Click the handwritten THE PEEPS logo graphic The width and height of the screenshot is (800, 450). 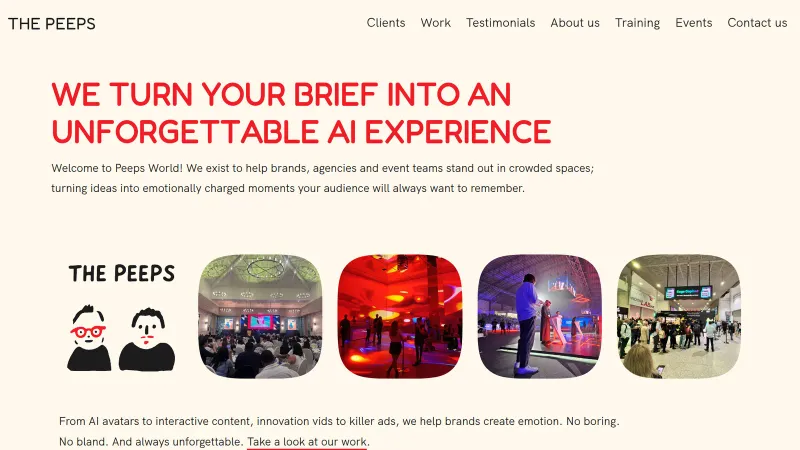(121, 273)
